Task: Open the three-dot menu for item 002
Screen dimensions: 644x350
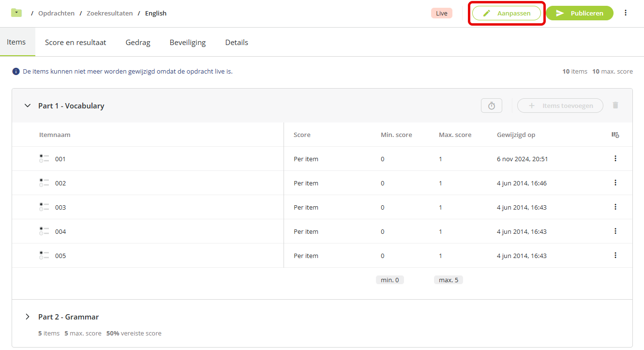Action: [x=615, y=183]
